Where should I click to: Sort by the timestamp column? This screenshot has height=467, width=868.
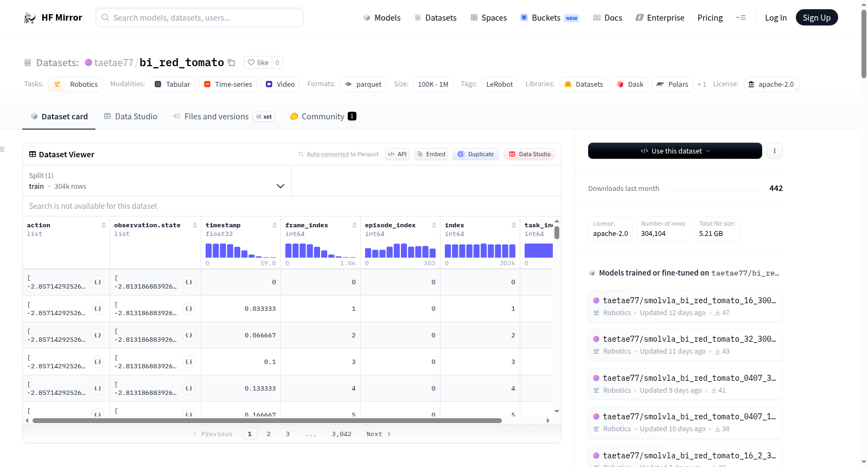(x=275, y=225)
